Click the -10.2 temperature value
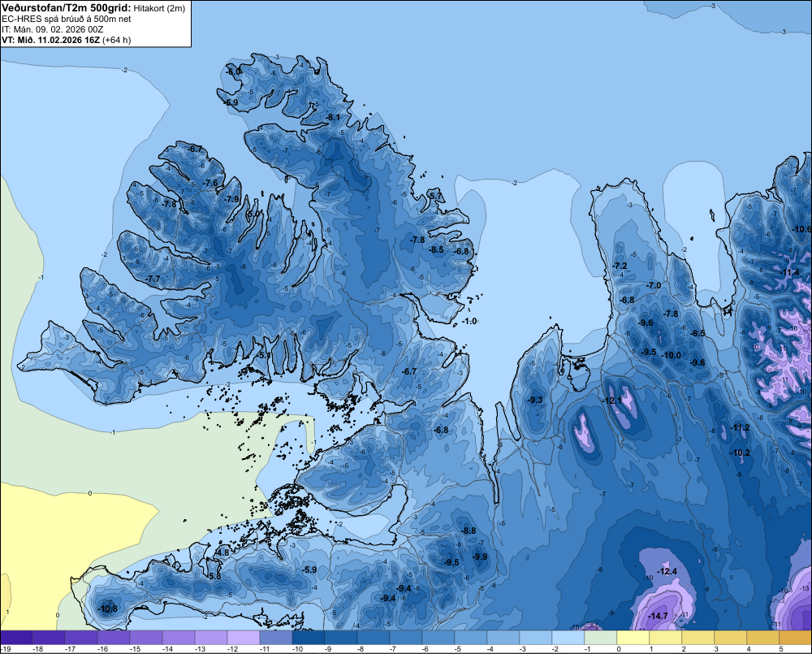Viewport: 812px width, 654px height. [740, 453]
